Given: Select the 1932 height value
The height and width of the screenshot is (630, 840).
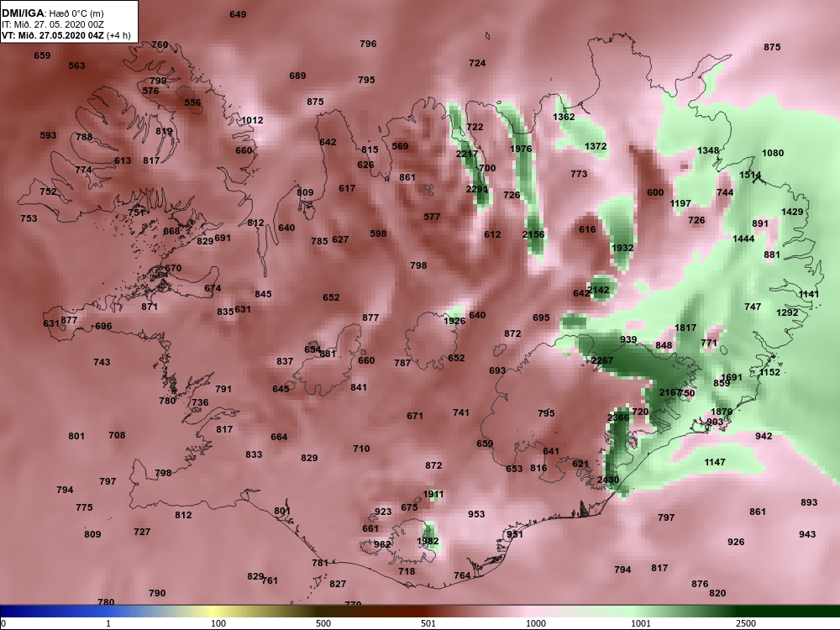Looking at the screenshot, I should 622,248.
